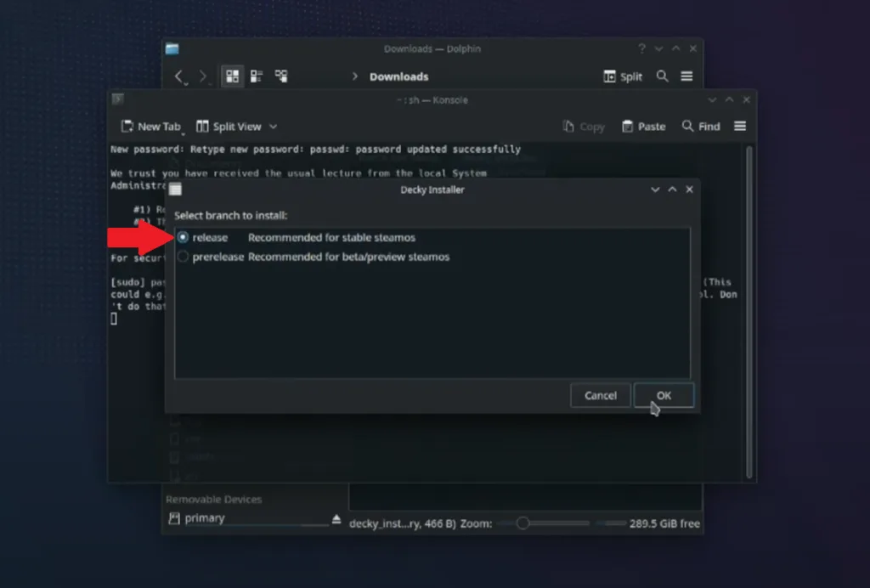The height and width of the screenshot is (588, 870).
Task: Cancel the Decky Installer dialog
Action: point(601,395)
